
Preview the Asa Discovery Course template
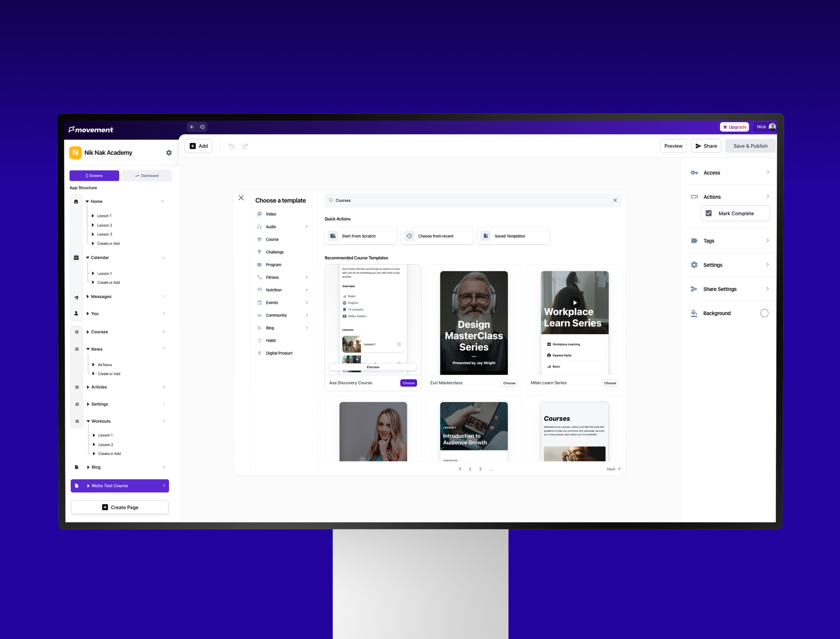(373, 367)
